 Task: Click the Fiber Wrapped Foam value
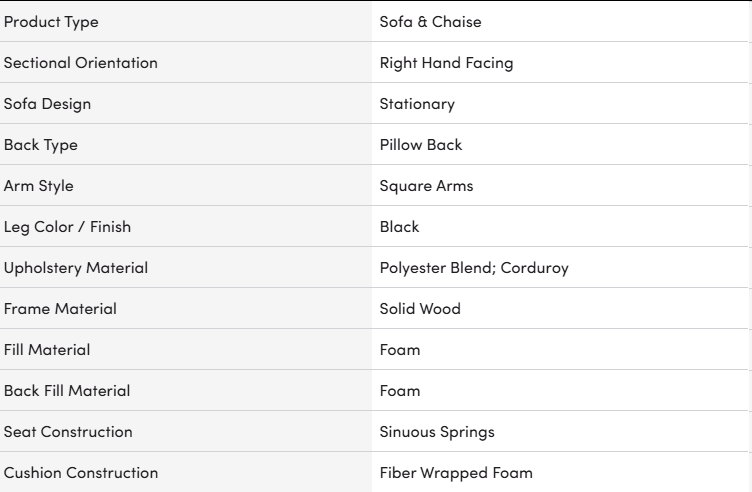456,473
